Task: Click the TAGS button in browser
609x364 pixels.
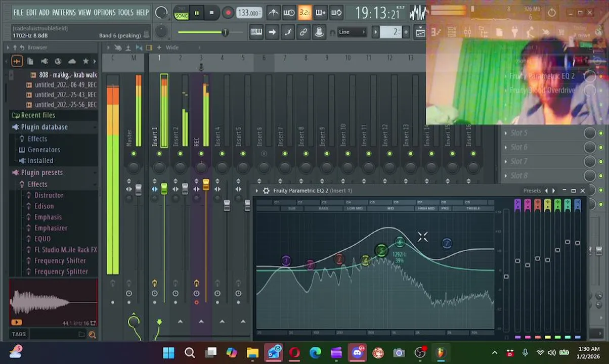Action: (x=19, y=334)
